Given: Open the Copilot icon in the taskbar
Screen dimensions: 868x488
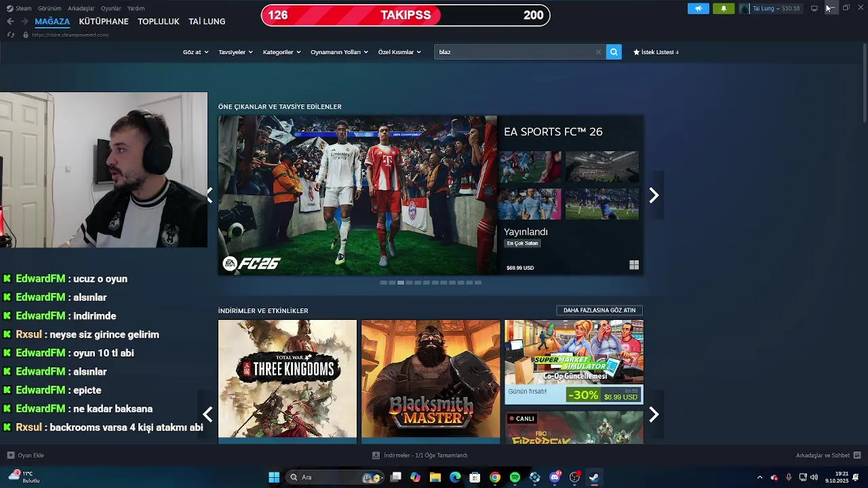Looking at the screenshot, I should (415, 477).
